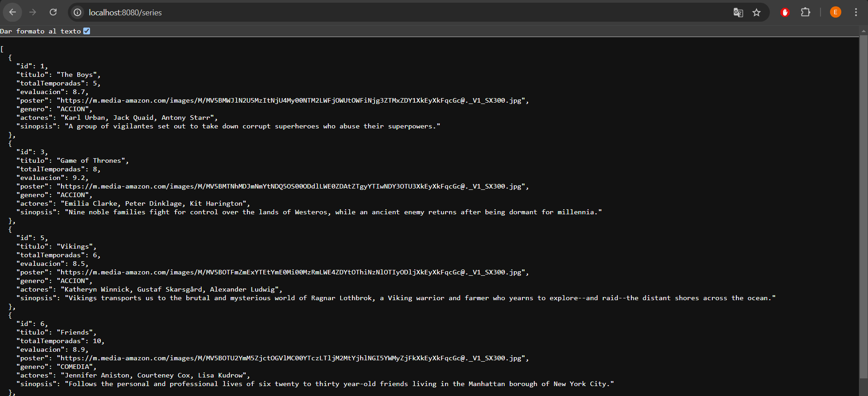
Task: Bookmark this page with star icon
Action: tap(757, 13)
